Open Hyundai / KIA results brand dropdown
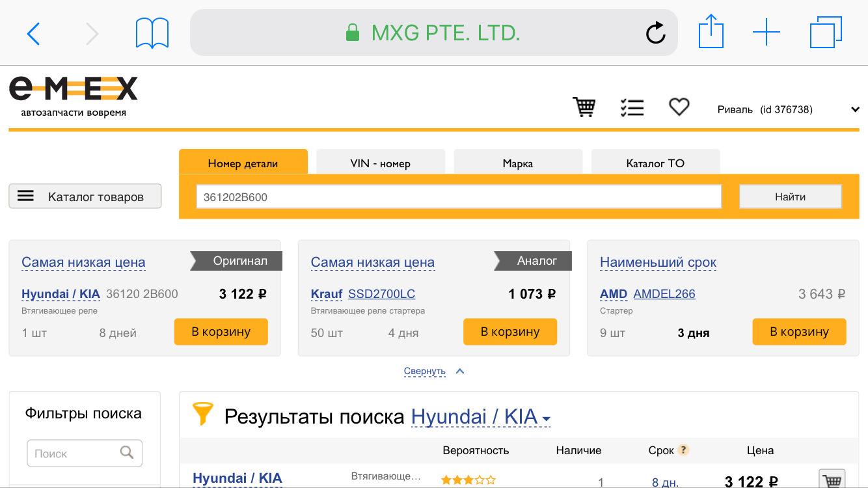 [481, 416]
